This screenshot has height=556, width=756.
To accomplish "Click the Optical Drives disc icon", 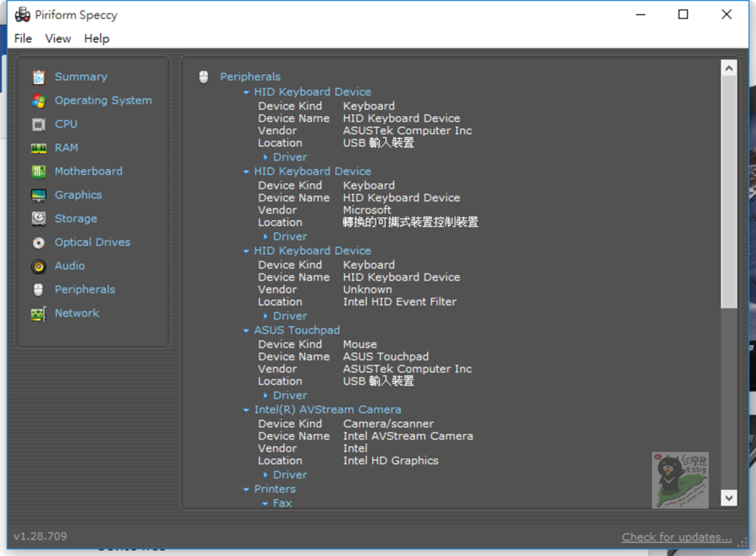I will click(38, 242).
